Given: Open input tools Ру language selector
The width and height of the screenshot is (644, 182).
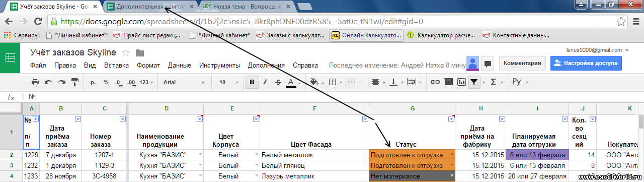Looking at the screenshot, I should [x=520, y=82].
